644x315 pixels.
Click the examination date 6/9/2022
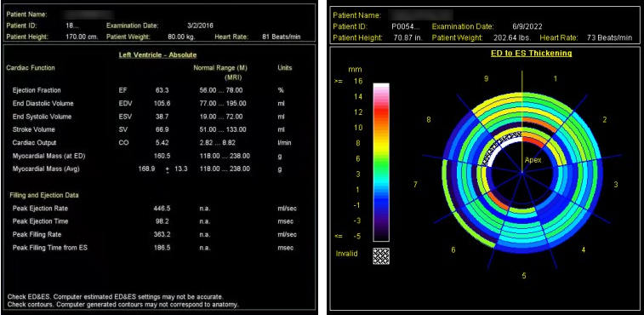tap(527, 26)
